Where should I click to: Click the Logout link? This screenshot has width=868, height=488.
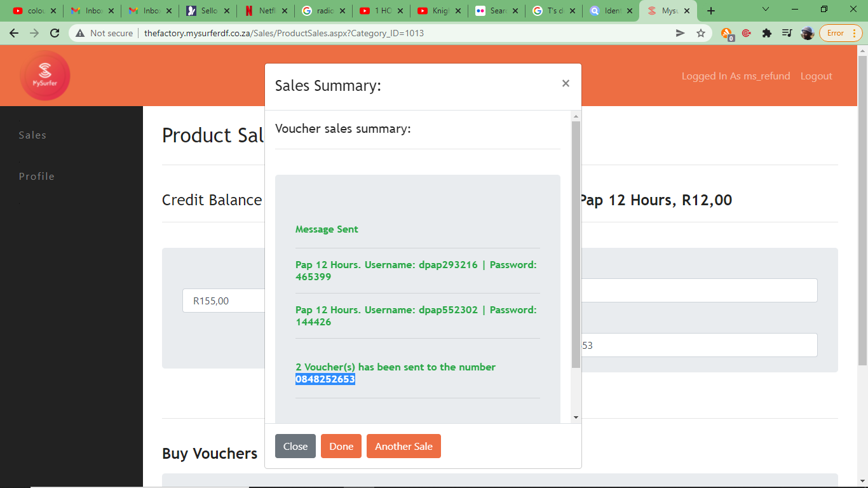[816, 76]
